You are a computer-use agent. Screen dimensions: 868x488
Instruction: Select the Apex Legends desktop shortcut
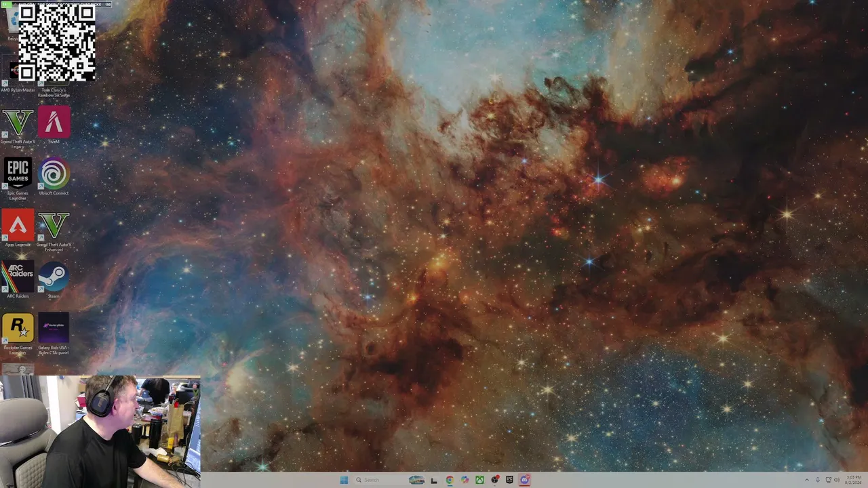pyautogui.click(x=18, y=226)
